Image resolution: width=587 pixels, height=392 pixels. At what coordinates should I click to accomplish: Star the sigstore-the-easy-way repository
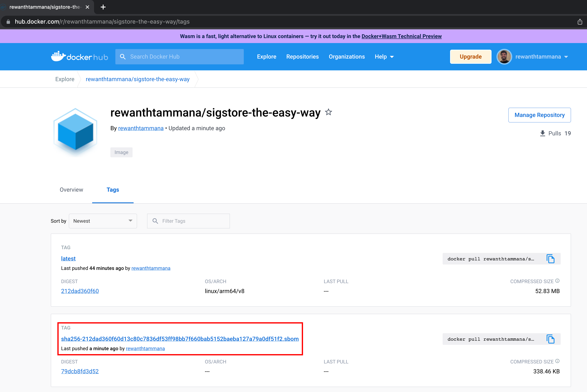[328, 112]
